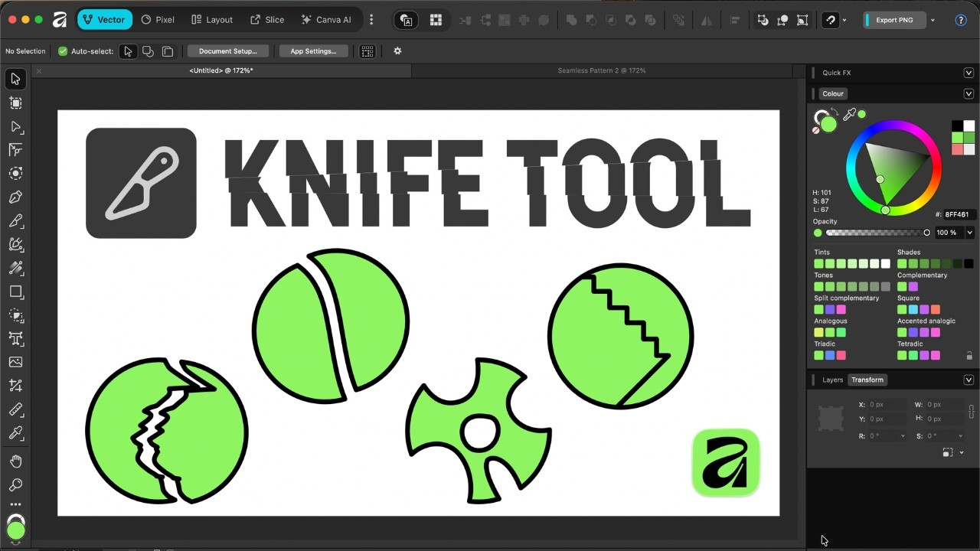Select the Zoom magnifier tool
980x551 pixels.
15,485
